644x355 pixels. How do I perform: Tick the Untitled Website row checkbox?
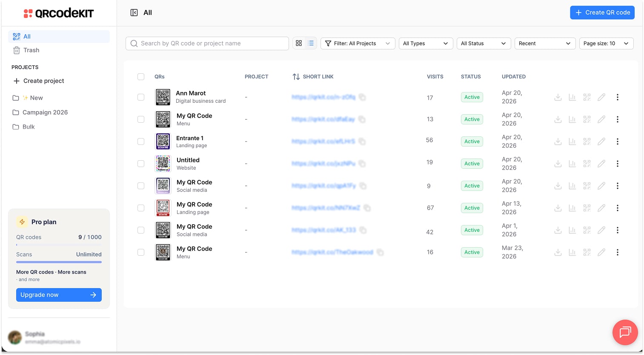[x=141, y=164]
